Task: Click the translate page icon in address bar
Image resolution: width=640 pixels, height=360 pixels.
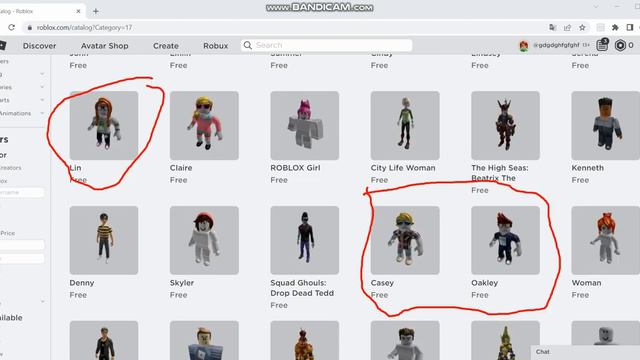Action: pyautogui.click(x=553, y=27)
